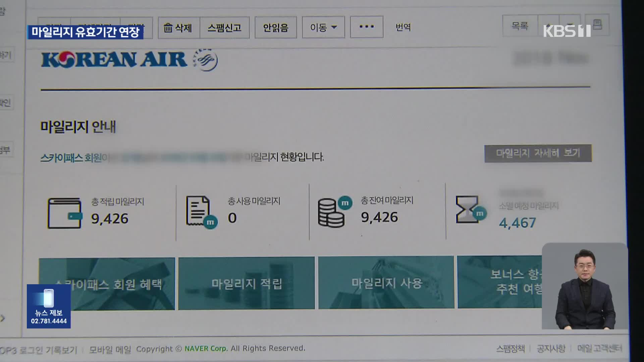644x362 pixels.
Task: Click the hourglass icon for 소멸 예정 마일리지
Action: (471, 210)
